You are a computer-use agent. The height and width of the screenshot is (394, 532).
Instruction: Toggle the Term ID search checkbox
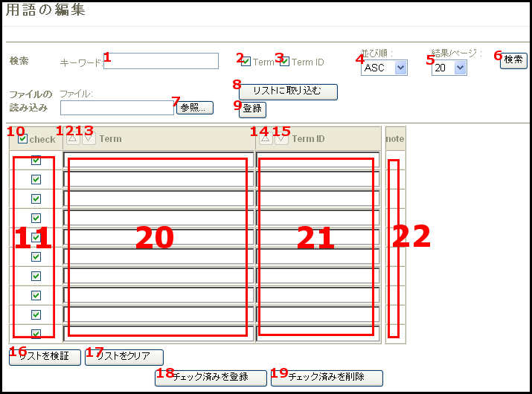pyautogui.click(x=285, y=62)
